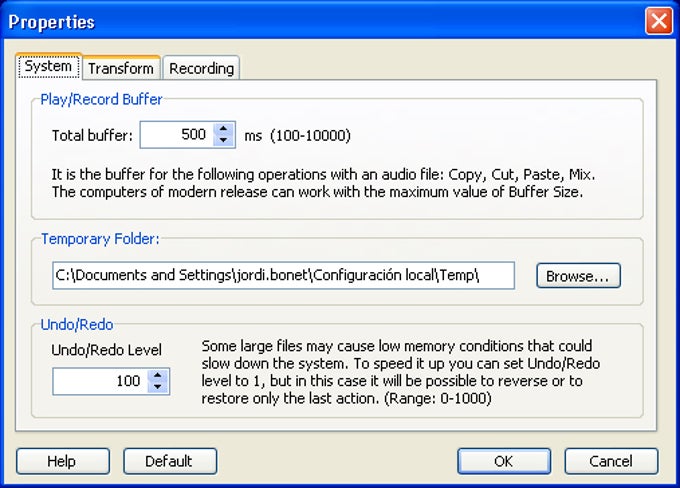This screenshot has width=680, height=488.
Task: Increase Total buffer with the up arrow
Action: pyautogui.click(x=224, y=129)
